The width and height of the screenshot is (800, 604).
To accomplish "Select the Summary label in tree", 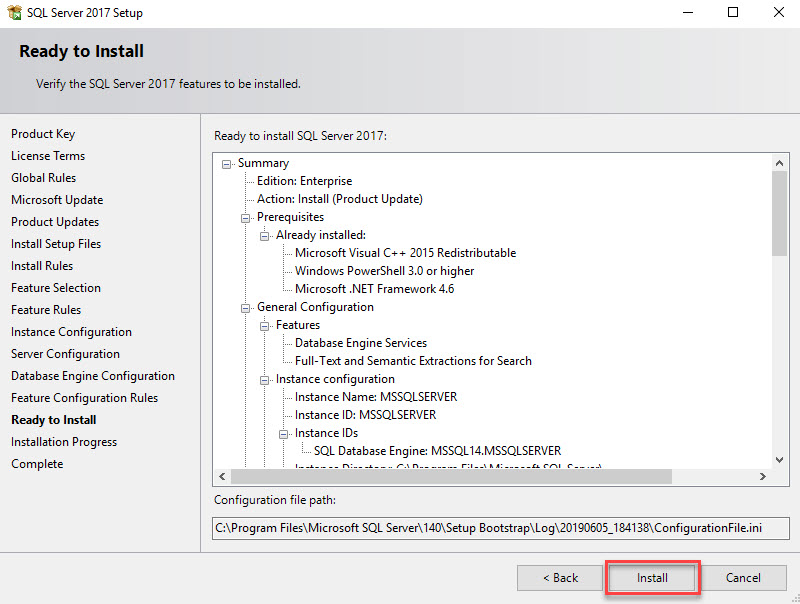I will pos(263,163).
